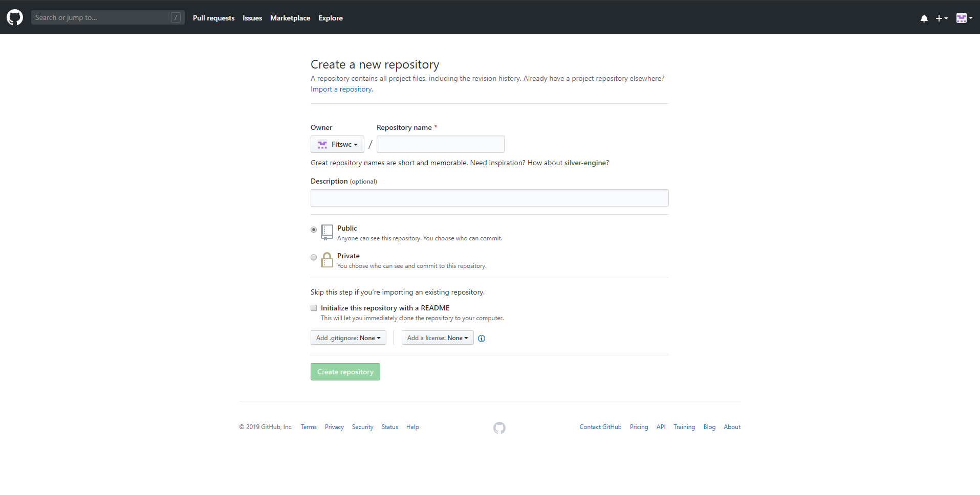Open the notifications bell
The width and height of the screenshot is (980, 495).
click(x=924, y=18)
